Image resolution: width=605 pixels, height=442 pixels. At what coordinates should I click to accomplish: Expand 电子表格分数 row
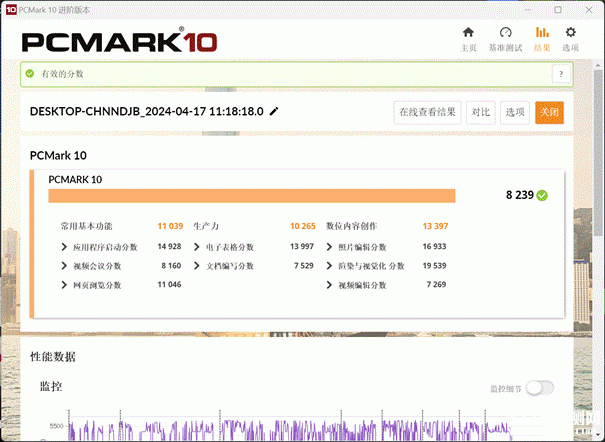(197, 247)
